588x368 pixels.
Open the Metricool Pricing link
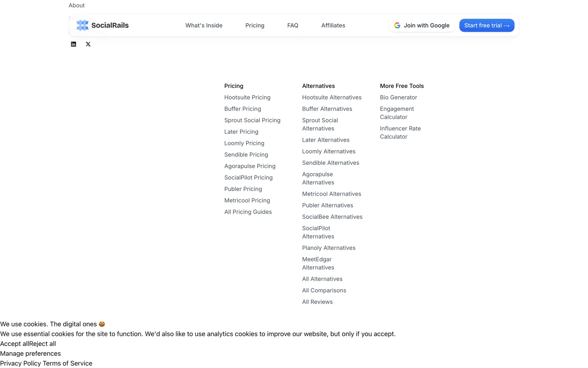pos(247,200)
